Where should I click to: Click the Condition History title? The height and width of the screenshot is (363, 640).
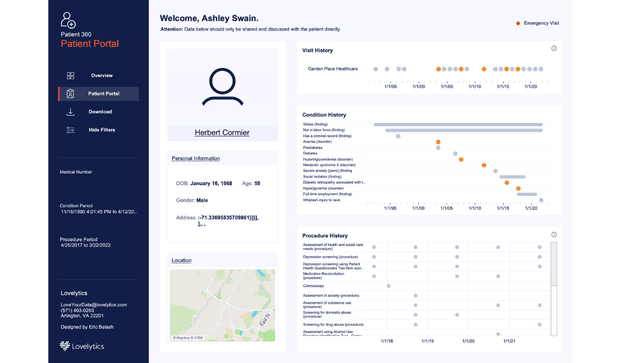(324, 115)
